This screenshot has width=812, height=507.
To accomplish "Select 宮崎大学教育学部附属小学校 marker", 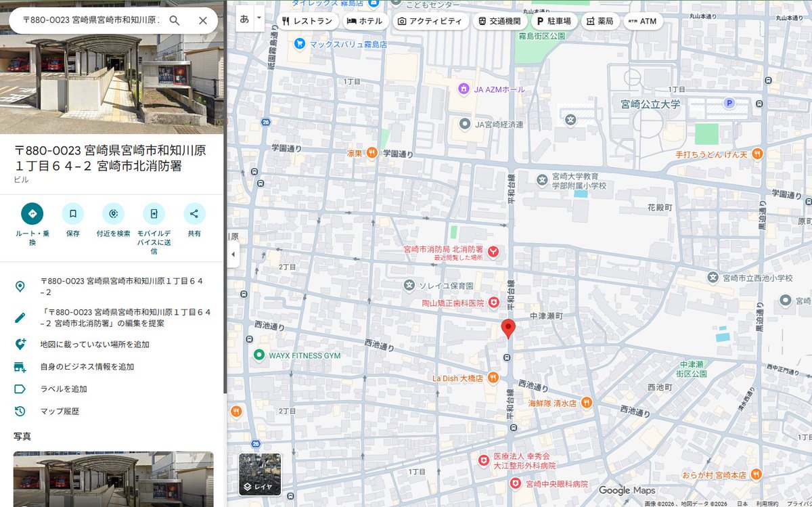I will pos(542,180).
